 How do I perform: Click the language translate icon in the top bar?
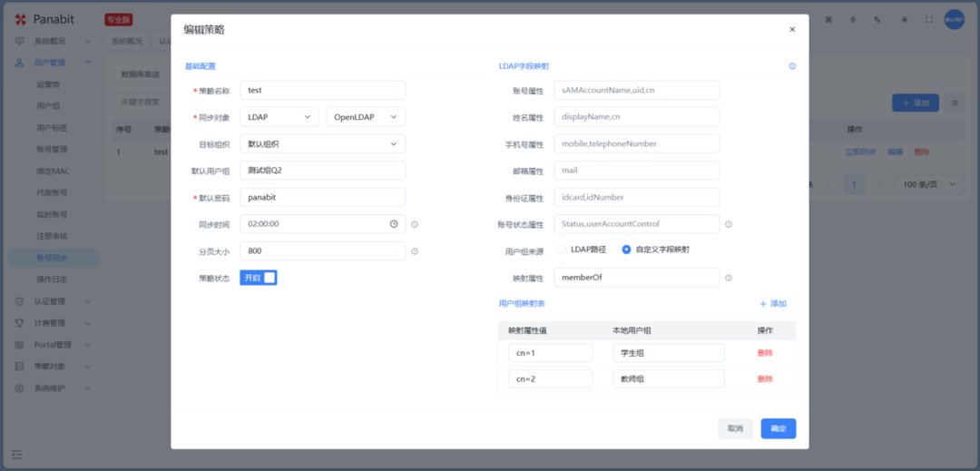[x=878, y=19]
